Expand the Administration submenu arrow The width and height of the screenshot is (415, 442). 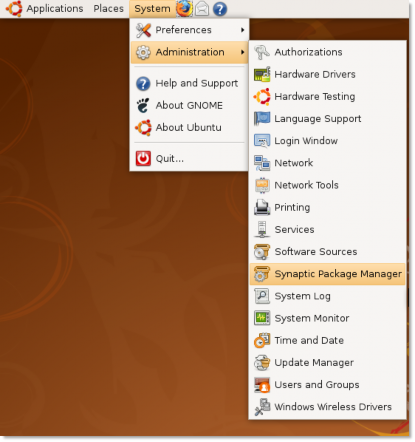coord(243,52)
